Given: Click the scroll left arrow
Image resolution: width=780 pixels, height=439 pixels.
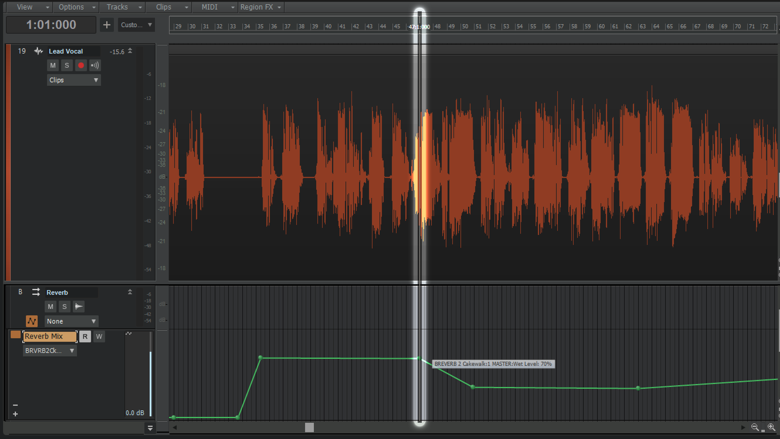Looking at the screenshot, I should (175, 428).
